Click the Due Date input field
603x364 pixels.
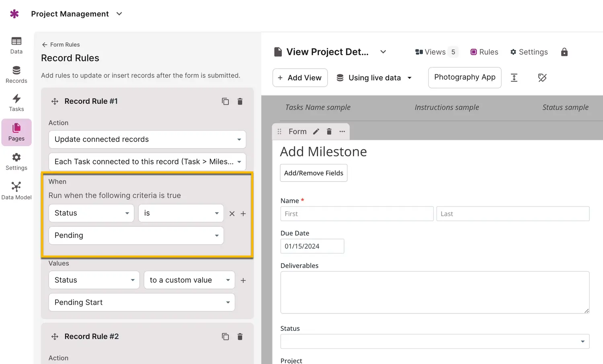tap(312, 246)
